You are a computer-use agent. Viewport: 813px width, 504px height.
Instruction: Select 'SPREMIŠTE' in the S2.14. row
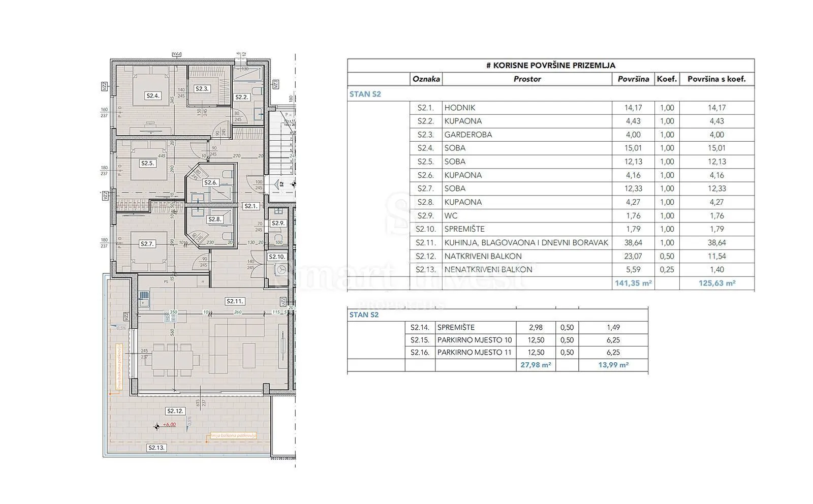(456, 328)
